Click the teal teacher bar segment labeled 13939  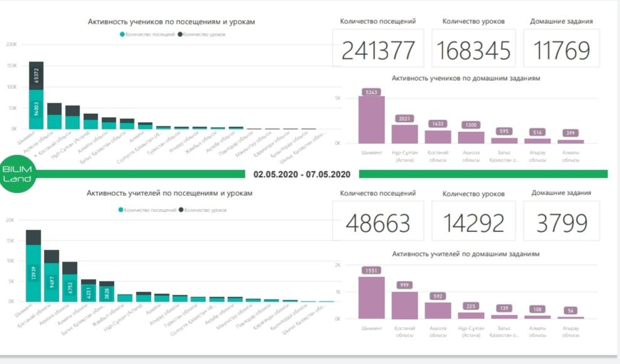click(33, 273)
